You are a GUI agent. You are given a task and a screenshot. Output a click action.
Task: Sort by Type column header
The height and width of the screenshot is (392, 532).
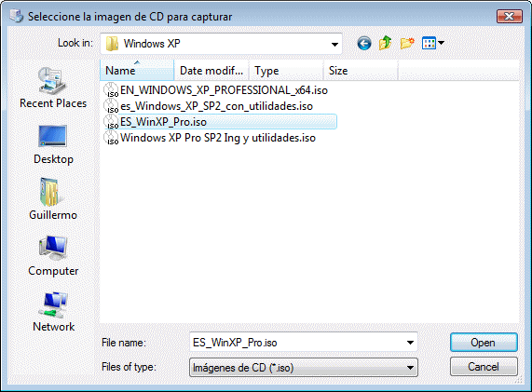[286, 71]
